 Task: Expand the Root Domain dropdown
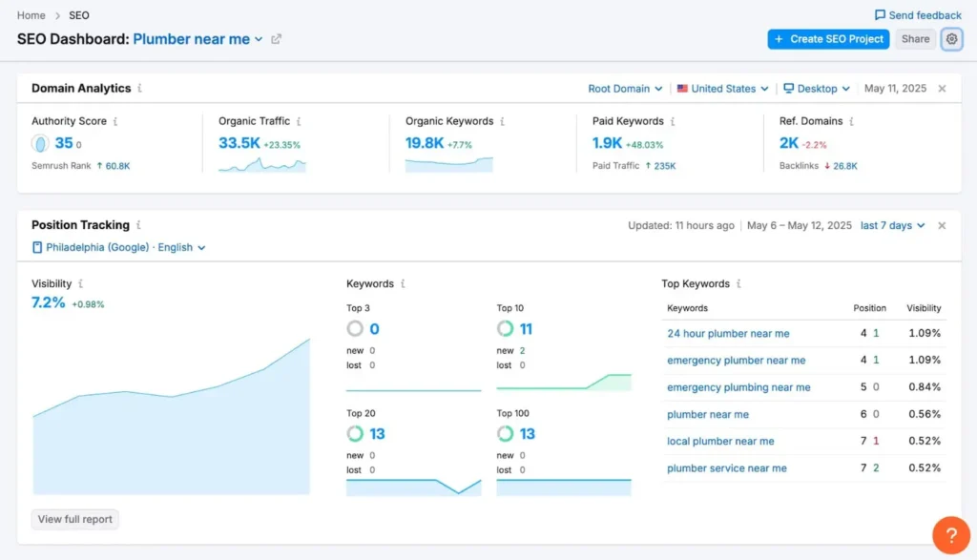(625, 89)
